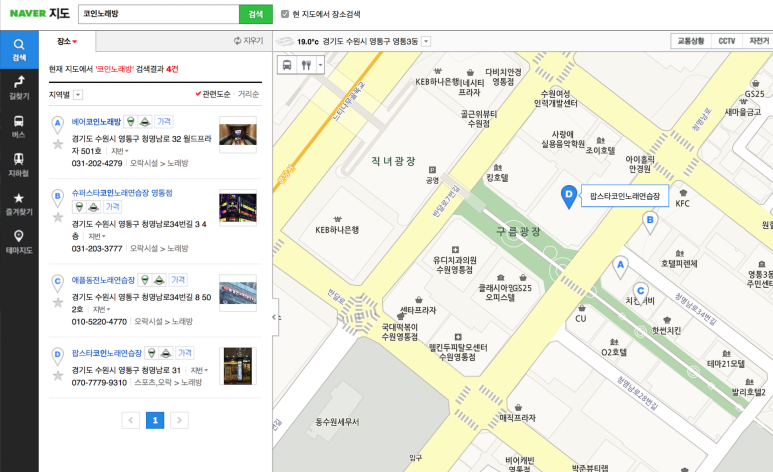
Task: Go to next results page arrow
Action: point(179,420)
